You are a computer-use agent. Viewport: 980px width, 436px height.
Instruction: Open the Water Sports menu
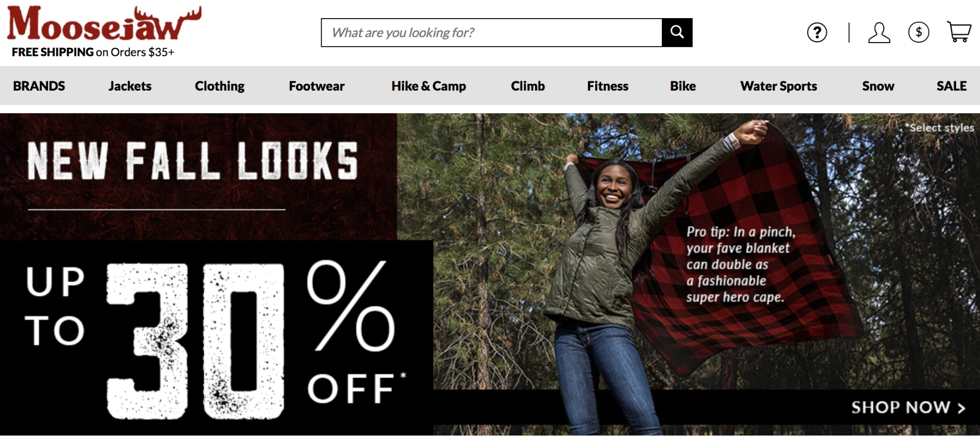[x=779, y=86]
